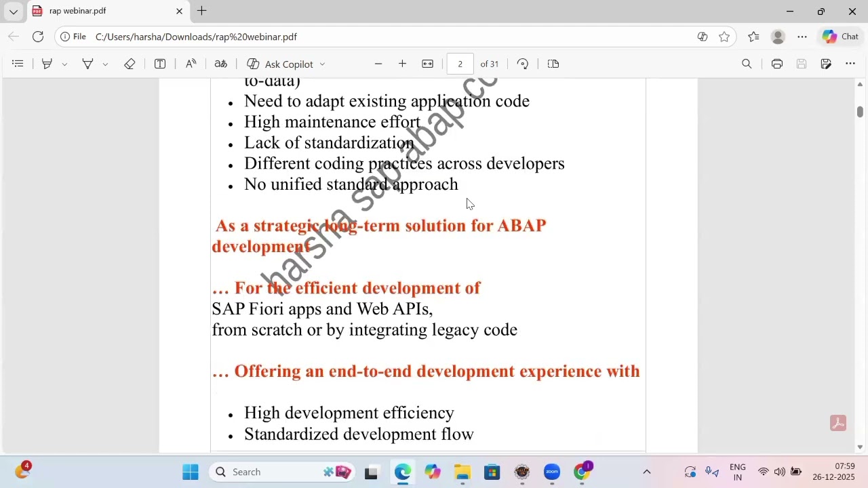Open more PDF toolbar options

[x=850, y=64]
